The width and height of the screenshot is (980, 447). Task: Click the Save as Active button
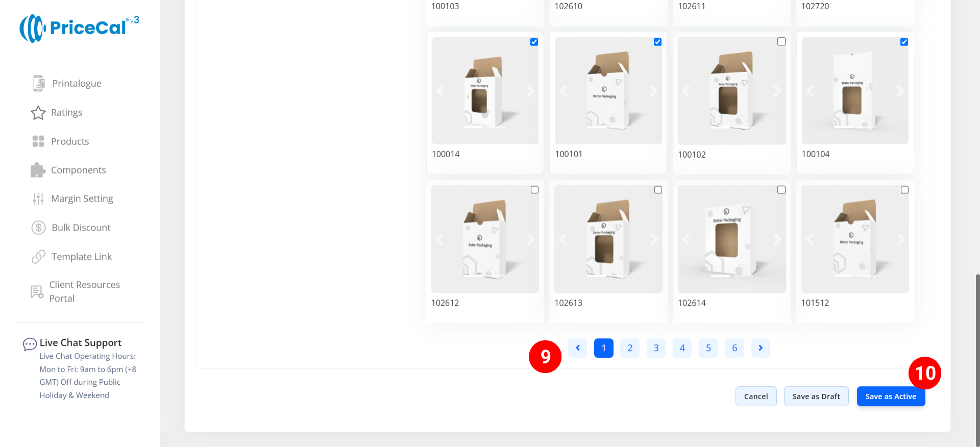(890, 396)
